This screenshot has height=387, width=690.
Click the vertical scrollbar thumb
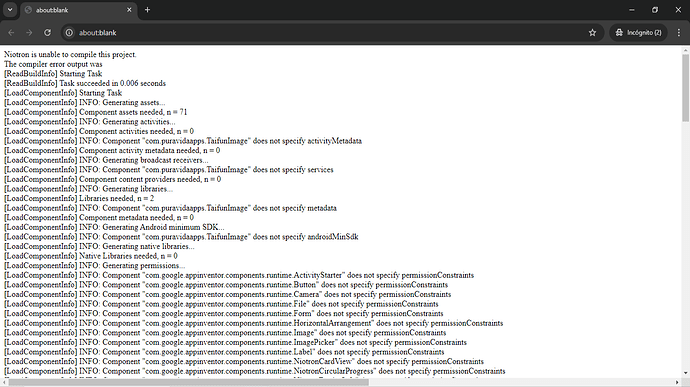pyautogui.click(x=686, y=88)
